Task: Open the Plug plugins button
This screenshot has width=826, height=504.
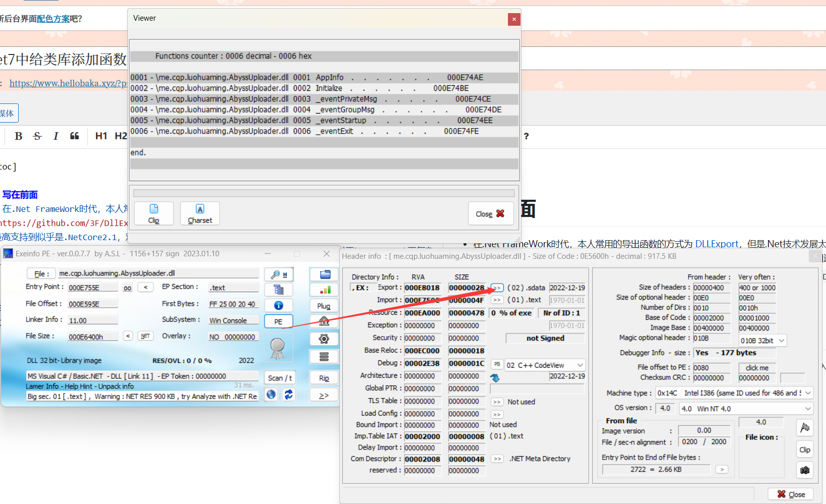Action: tap(324, 306)
